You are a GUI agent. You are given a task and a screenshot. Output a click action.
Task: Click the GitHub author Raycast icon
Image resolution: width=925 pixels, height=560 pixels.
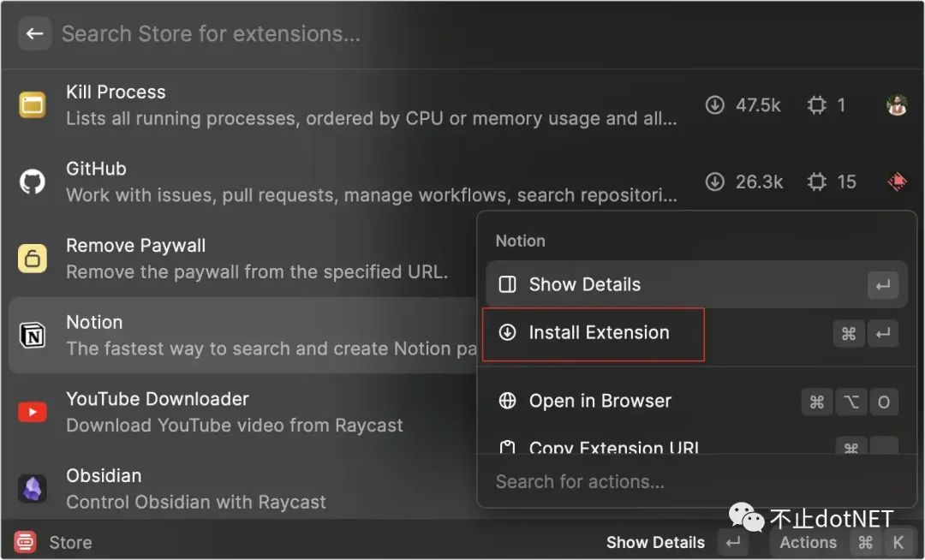[897, 182]
